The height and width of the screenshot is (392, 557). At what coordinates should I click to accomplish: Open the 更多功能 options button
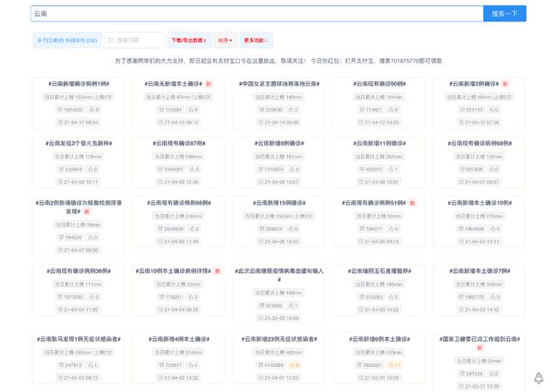[256, 40]
